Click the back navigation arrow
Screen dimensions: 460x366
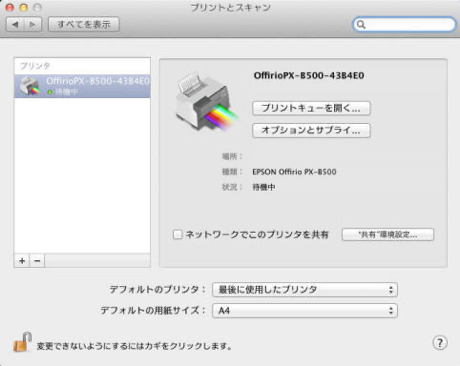click(15, 24)
